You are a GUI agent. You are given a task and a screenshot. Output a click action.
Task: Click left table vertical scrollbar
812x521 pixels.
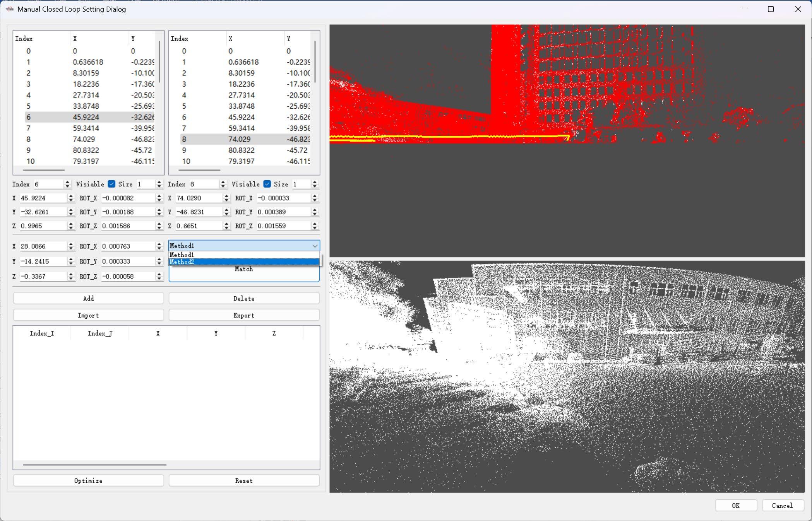tap(159, 62)
